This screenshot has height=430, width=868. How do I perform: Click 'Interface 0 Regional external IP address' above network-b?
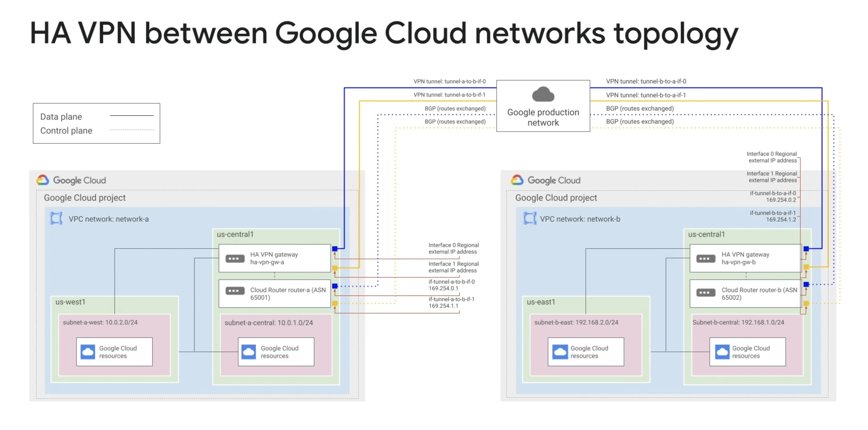pyautogui.click(x=772, y=157)
